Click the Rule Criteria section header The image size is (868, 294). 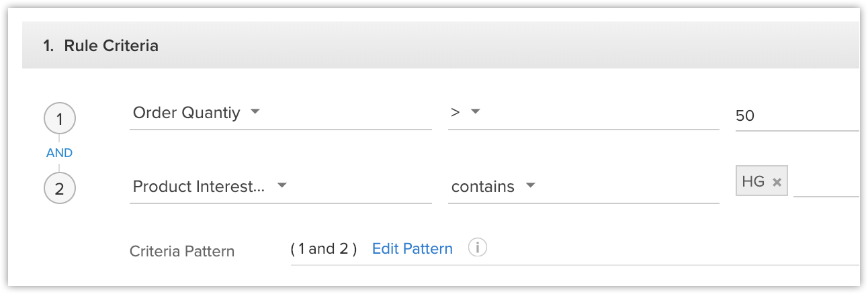coord(441,46)
